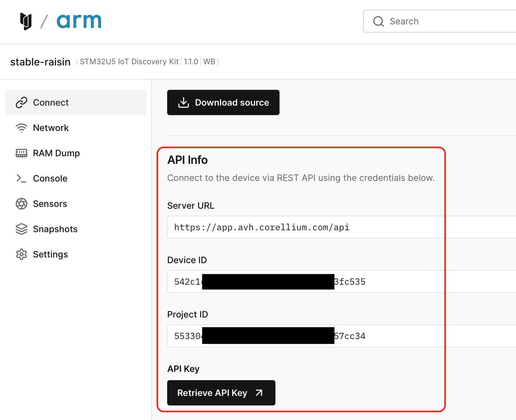The width and height of the screenshot is (516, 420).
Task: Select the Device ID field
Action: (x=342, y=281)
